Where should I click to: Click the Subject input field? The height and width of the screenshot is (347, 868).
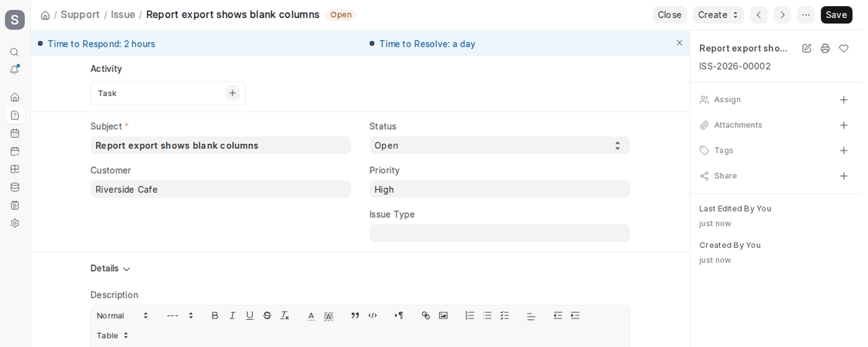(220, 146)
